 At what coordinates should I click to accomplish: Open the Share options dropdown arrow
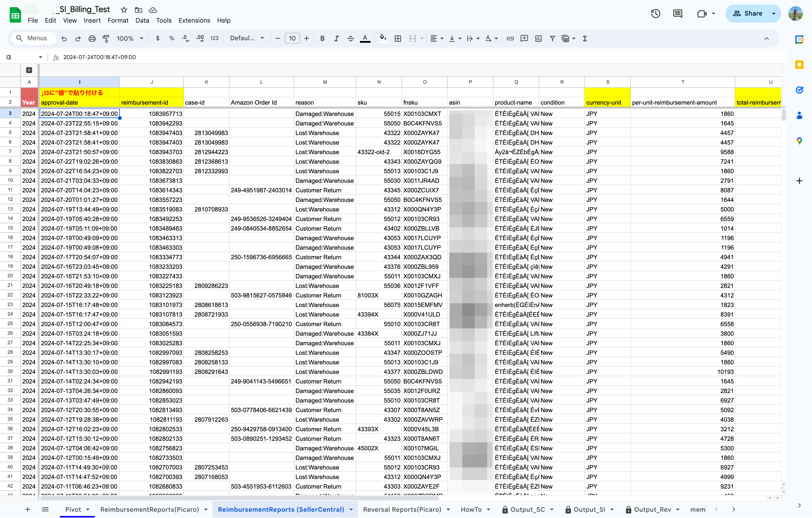click(x=774, y=14)
